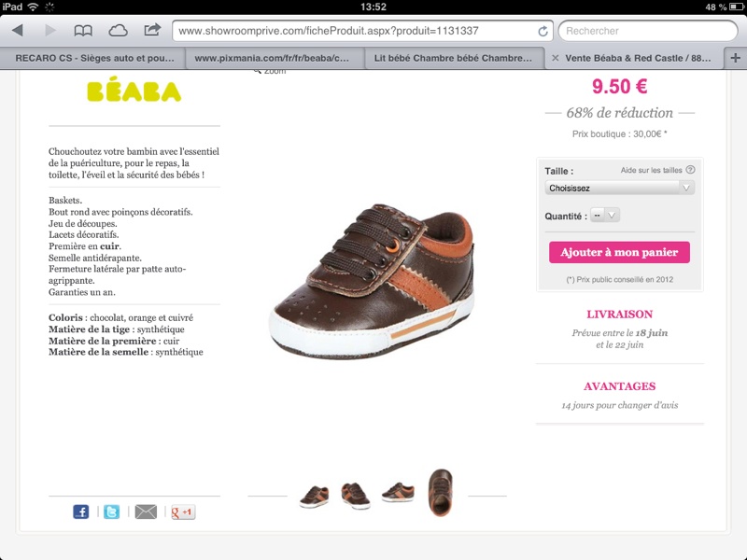Viewport: 747px width, 560px height.
Task: Share product on Twitter
Action: [112, 511]
